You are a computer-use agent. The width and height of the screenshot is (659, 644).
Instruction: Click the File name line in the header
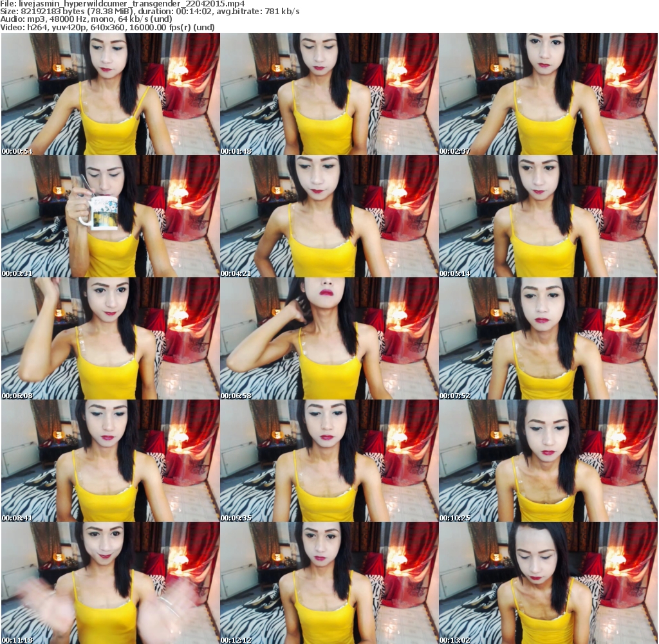[122, 4]
